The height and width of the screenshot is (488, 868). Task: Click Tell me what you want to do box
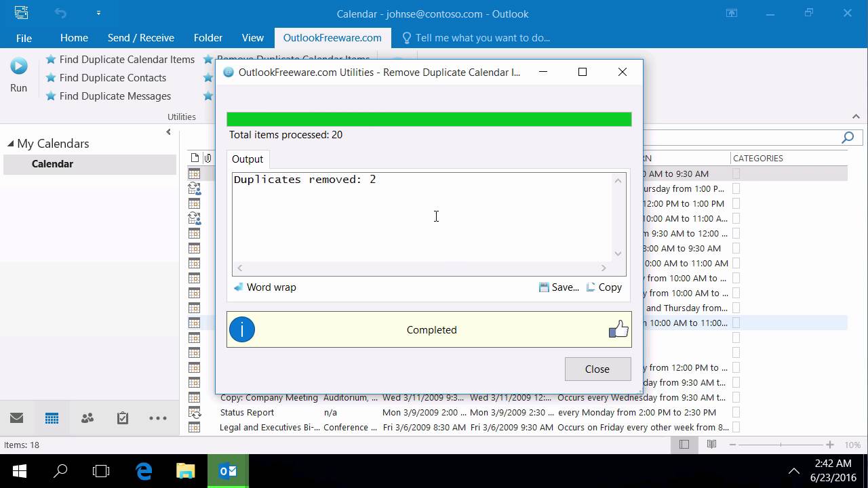tap(475, 38)
